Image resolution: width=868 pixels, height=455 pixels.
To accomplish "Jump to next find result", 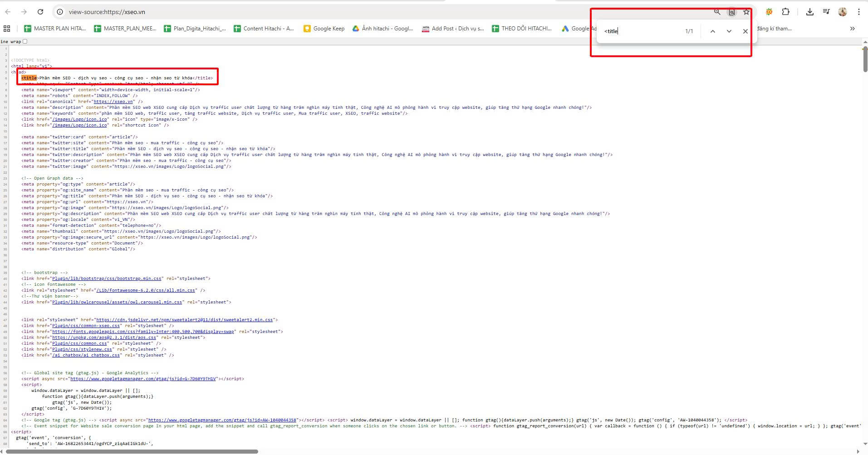I will pos(729,31).
